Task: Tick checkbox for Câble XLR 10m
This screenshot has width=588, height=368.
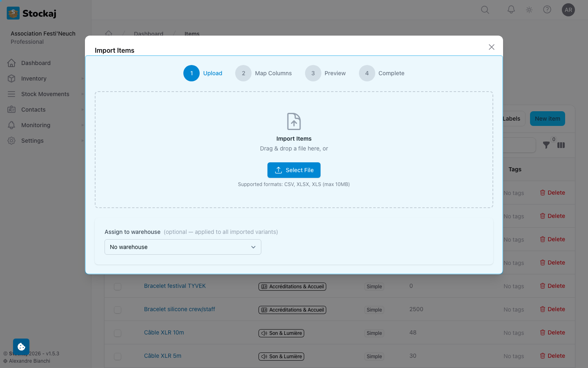Action: pyautogui.click(x=118, y=333)
